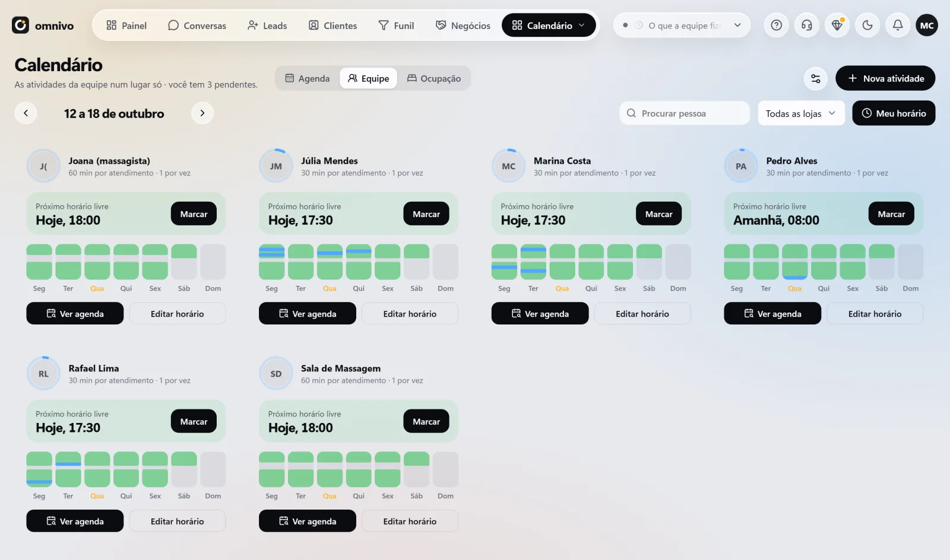Open Painel in the navigation
The width and height of the screenshot is (950, 560).
126,26
